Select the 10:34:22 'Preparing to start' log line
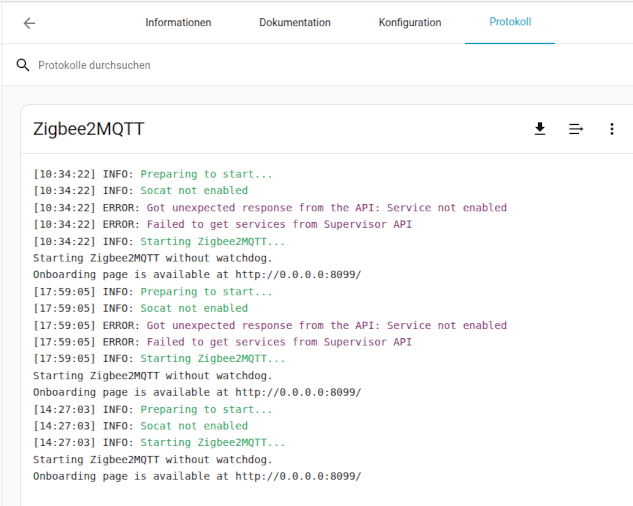 click(152, 174)
